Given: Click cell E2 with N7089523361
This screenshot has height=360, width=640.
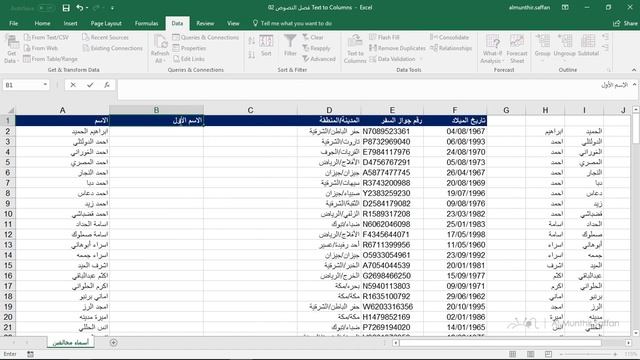Looking at the screenshot, I should click(392, 131).
